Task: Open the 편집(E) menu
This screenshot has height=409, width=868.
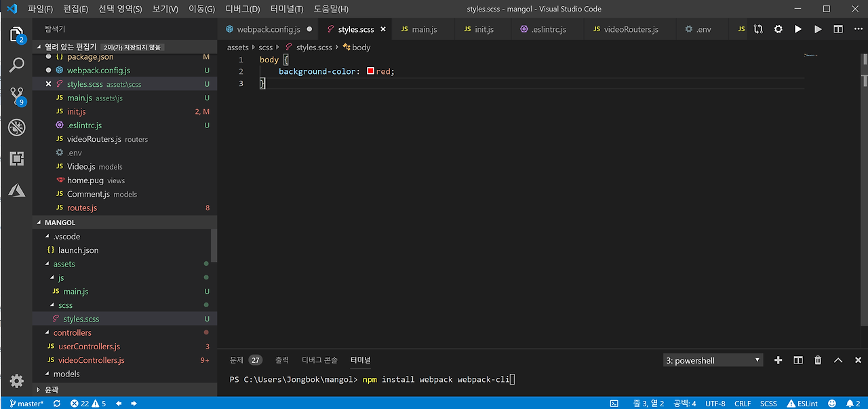Action: click(75, 9)
